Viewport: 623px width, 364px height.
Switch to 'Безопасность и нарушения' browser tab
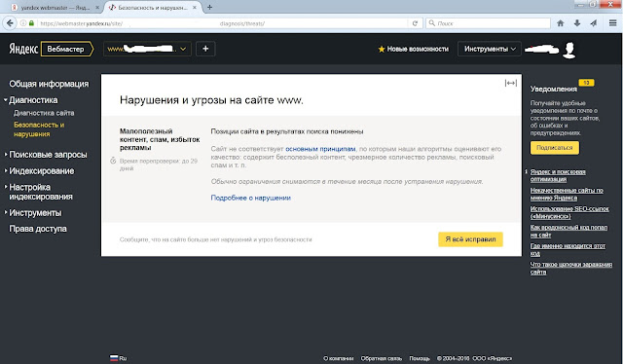coord(152,8)
